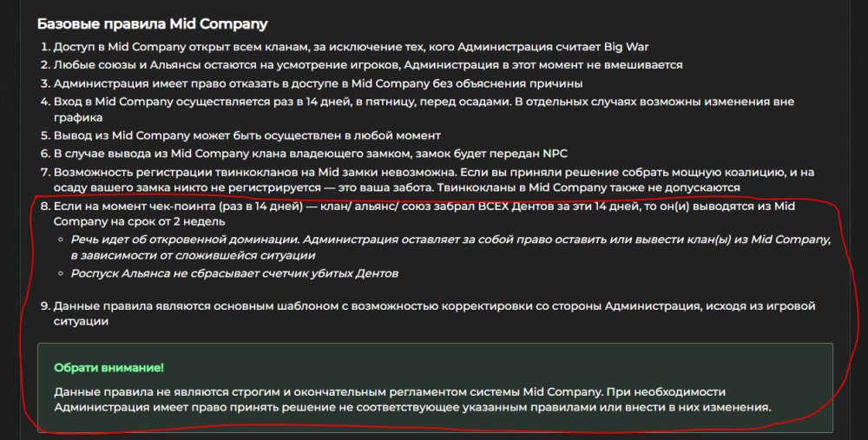Click the number marker "9." in the list
Image resolution: width=868 pixels, height=440 pixels.
[x=46, y=305]
